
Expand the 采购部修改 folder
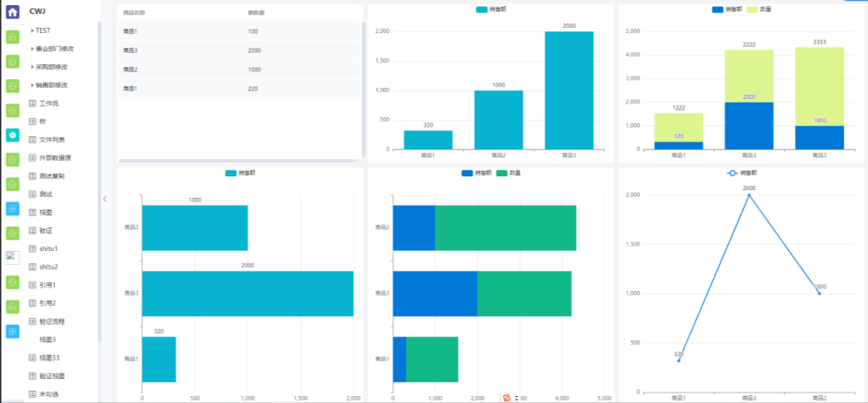point(32,67)
